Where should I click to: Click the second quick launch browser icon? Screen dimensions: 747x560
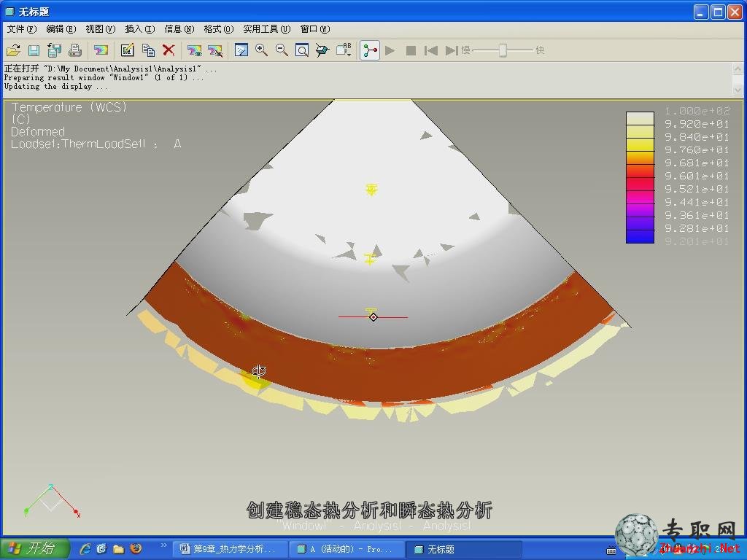tap(101, 549)
